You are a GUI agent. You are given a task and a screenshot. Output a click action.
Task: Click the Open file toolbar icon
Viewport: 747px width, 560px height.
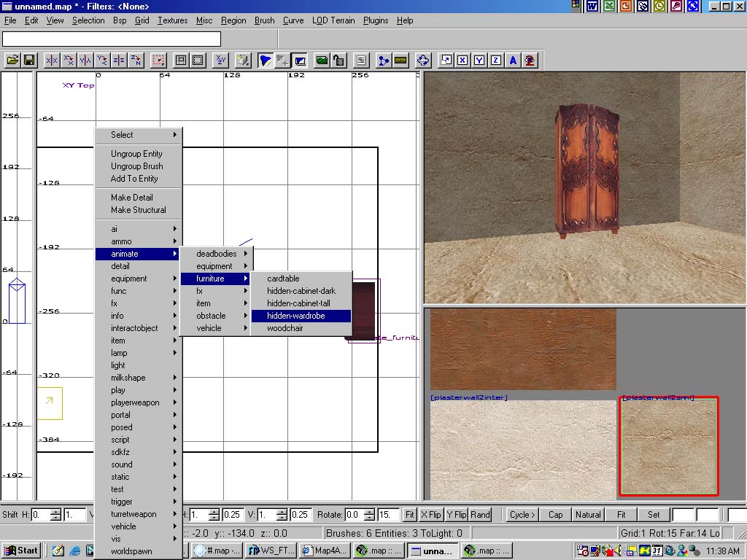(12, 61)
